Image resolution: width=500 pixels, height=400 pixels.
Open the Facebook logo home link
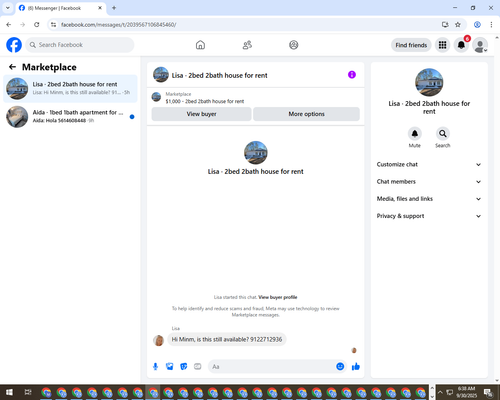coord(14,45)
